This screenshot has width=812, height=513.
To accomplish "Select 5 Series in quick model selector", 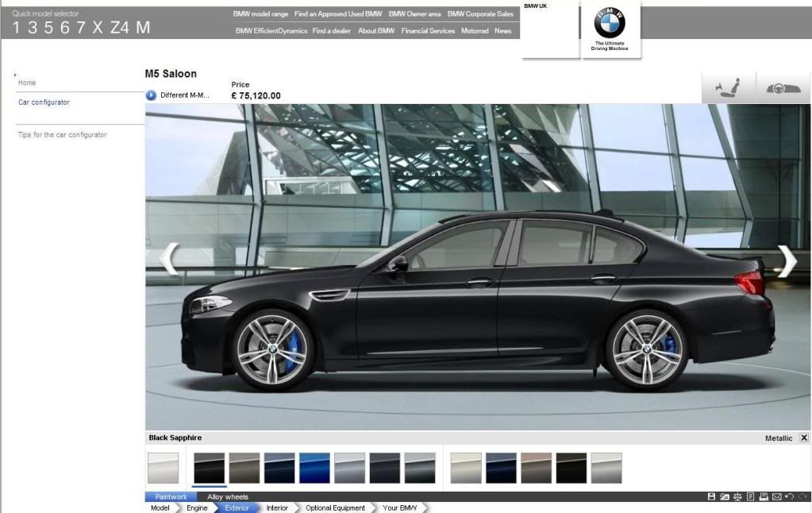I will click(x=48, y=28).
